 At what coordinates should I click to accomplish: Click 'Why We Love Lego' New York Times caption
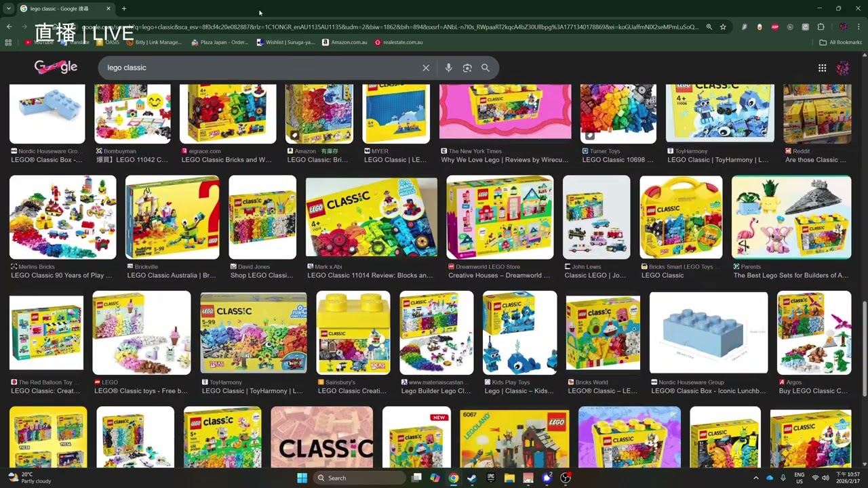505,160
